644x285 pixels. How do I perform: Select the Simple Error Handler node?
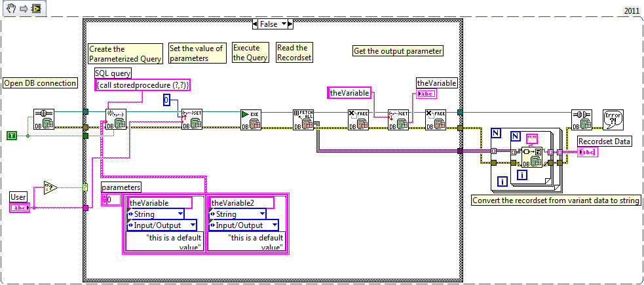(613, 120)
